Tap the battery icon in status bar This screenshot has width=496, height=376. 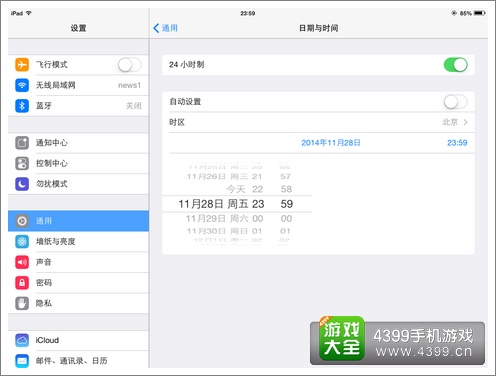pyautogui.click(x=479, y=13)
